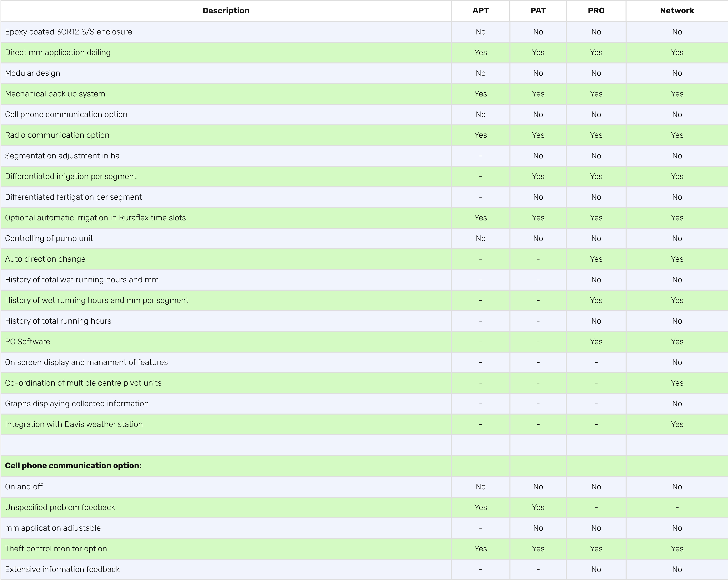Click 'Differentiated irrigation per segment' label
The width and height of the screenshot is (728, 580).
(71, 177)
